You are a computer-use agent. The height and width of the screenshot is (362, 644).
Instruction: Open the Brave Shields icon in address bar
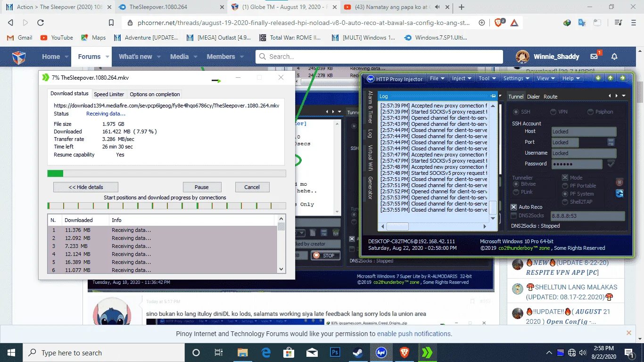pyautogui.click(x=499, y=23)
